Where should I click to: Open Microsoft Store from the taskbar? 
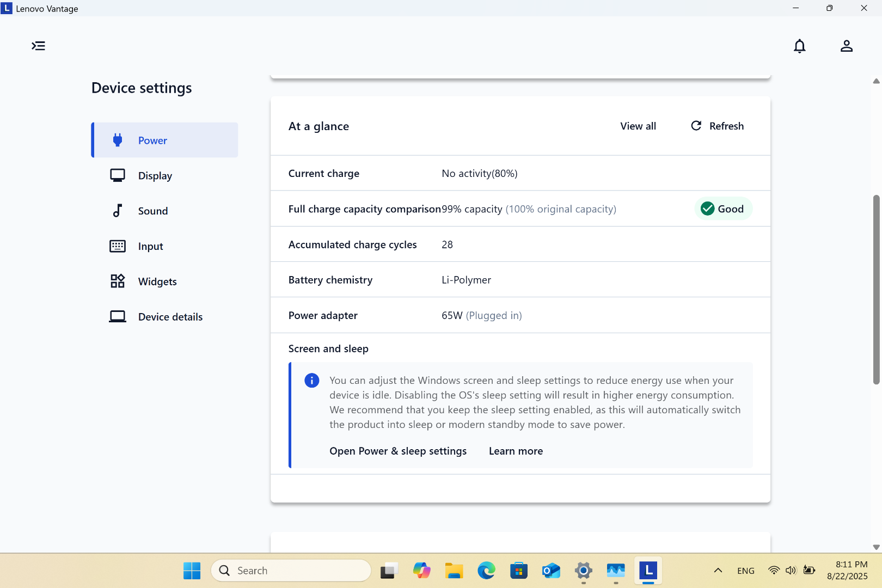point(519,571)
